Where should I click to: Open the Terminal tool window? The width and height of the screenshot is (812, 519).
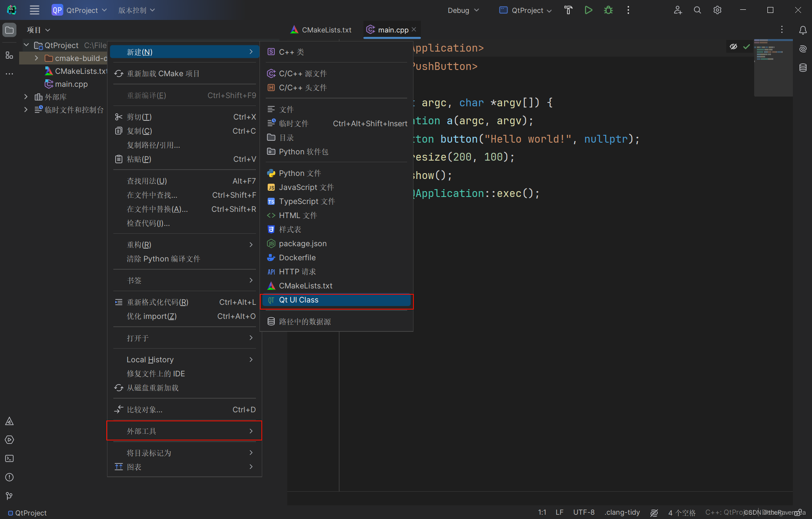9,459
